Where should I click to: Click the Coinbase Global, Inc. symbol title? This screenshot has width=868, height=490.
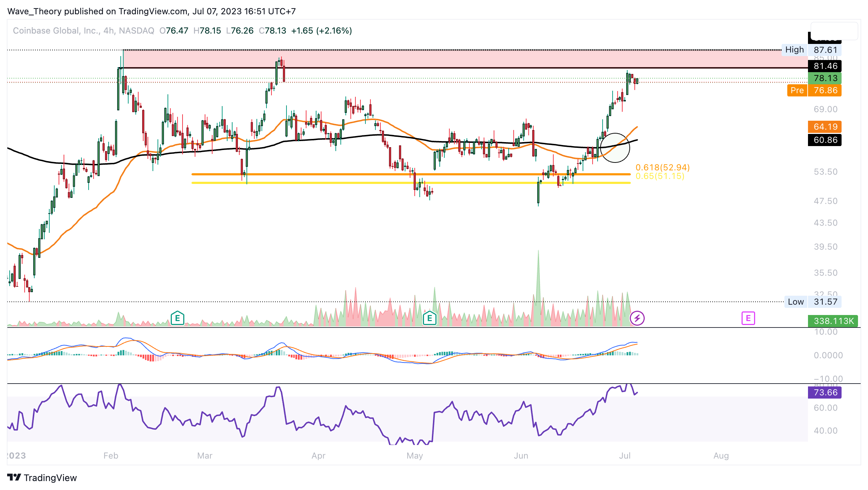pos(56,31)
